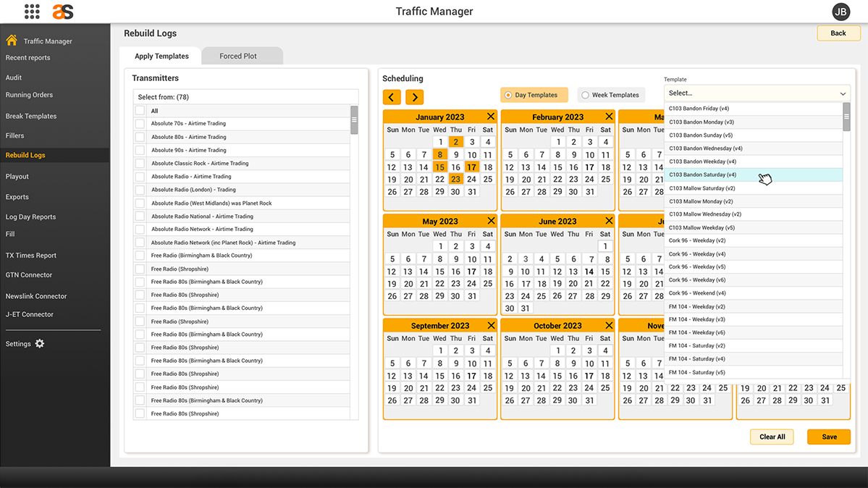
Task: Choose C103 Bandon Friday (v4) template
Action: coord(753,109)
